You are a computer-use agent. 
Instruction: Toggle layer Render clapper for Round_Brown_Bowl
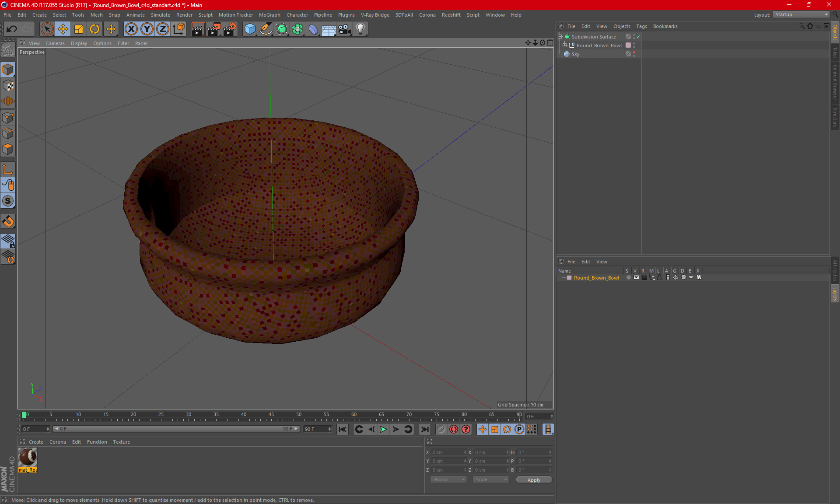click(644, 277)
